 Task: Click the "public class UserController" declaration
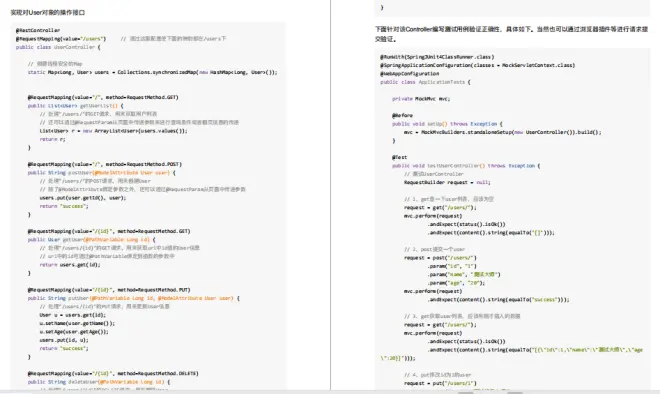[58, 47]
